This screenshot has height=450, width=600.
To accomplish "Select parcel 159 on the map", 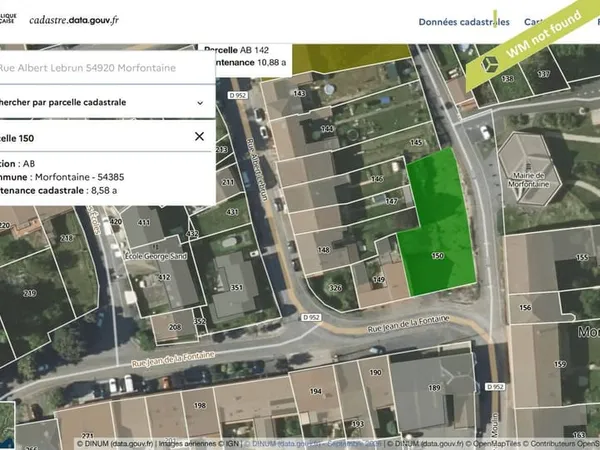I will tap(560, 364).
